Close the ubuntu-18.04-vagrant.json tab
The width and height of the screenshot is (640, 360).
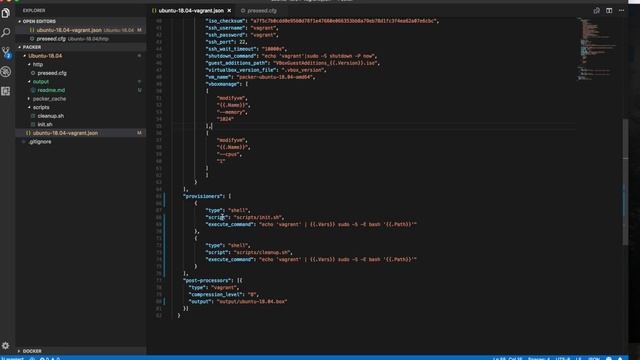pyautogui.click(x=229, y=11)
